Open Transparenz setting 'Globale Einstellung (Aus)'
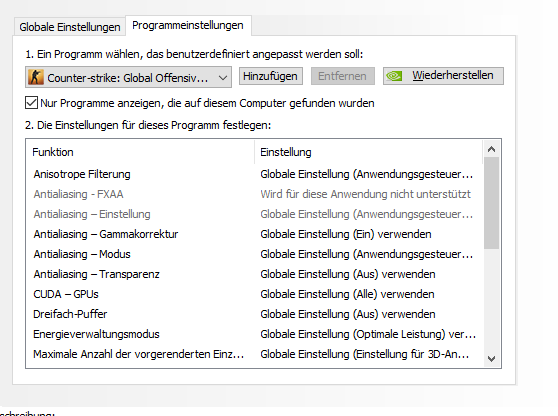 (x=348, y=274)
